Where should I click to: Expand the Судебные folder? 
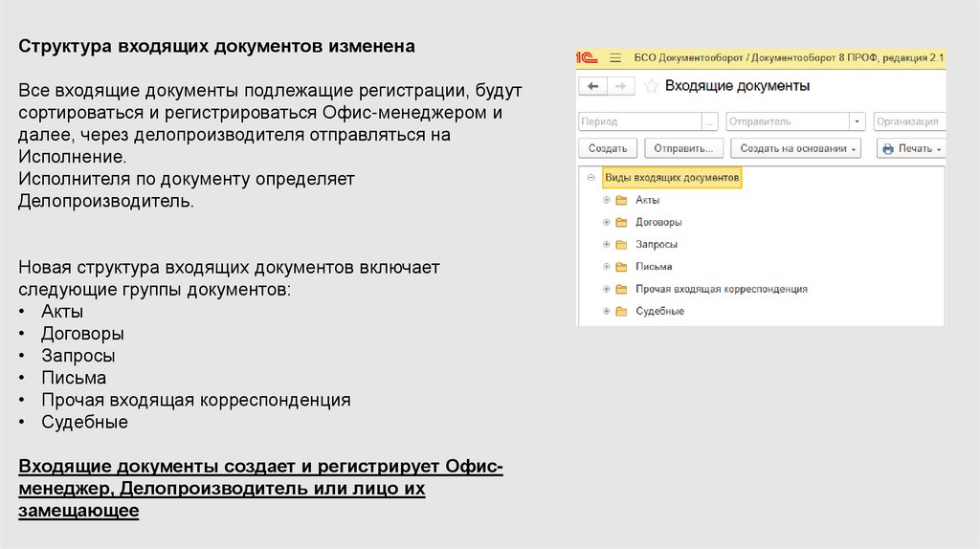pyautogui.click(x=606, y=311)
